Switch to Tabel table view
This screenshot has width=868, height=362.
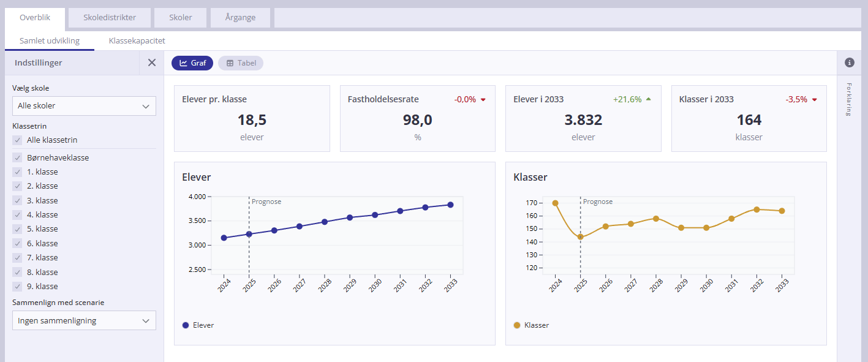click(241, 63)
